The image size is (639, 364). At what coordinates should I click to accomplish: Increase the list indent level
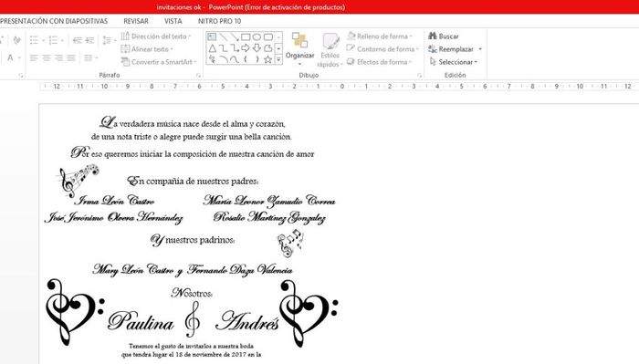coord(89,40)
